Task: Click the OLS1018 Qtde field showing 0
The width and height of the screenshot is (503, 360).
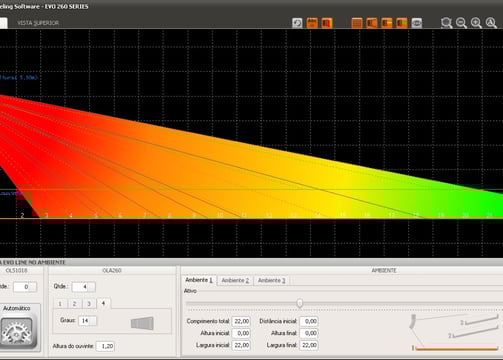Action: [25, 287]
